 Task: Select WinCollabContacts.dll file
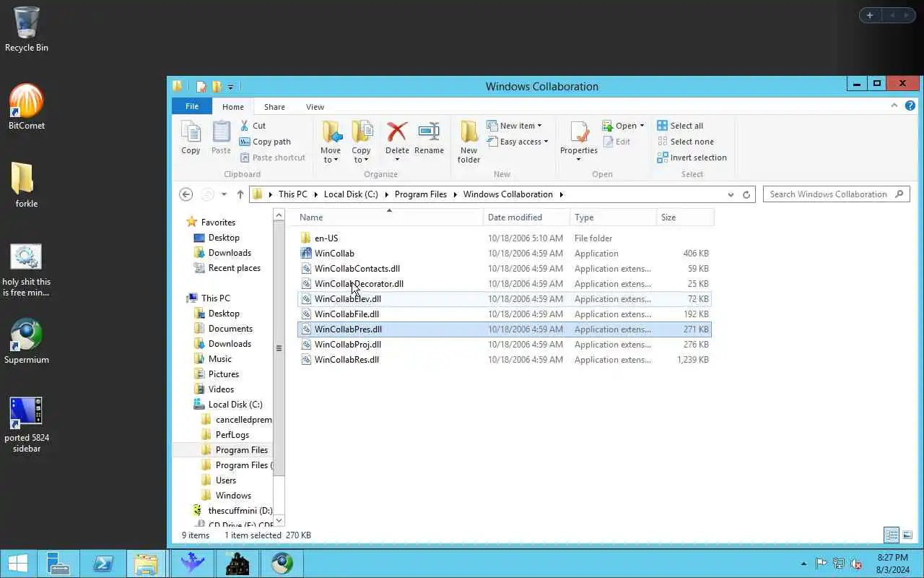[x=505, y=269]
